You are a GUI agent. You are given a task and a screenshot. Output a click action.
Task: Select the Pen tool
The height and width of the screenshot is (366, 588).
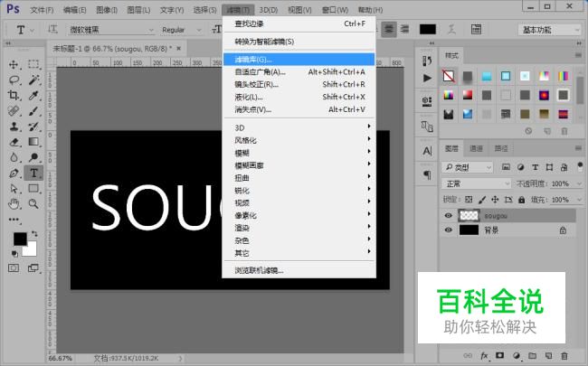click(x=14, y=174)
